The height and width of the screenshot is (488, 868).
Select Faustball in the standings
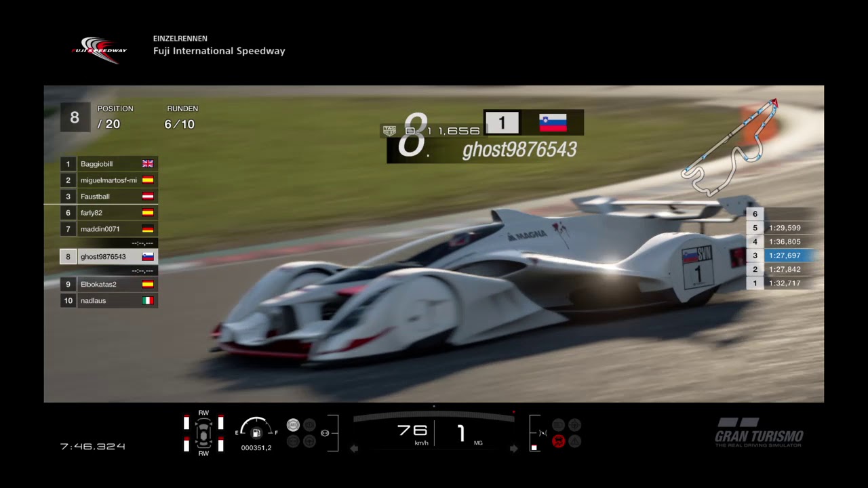pyautogui.click(x=108, y=197)
